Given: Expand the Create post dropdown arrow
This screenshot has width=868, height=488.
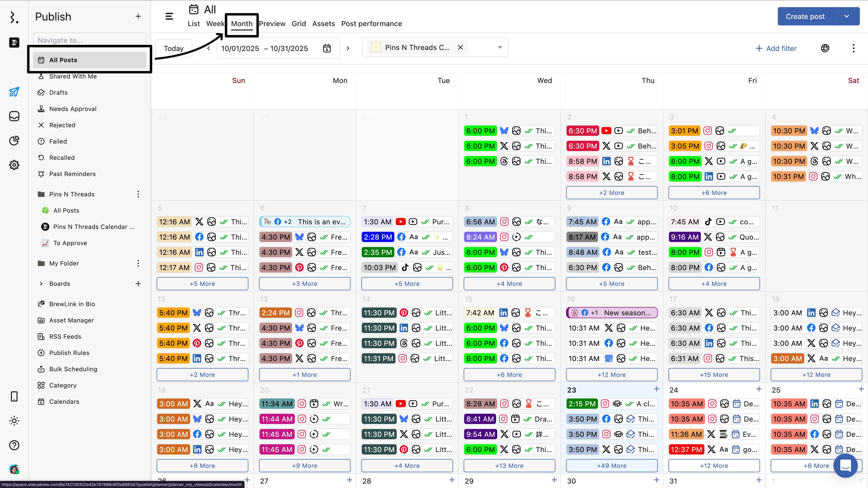Looking at the screenshot, I should point(847,16).
